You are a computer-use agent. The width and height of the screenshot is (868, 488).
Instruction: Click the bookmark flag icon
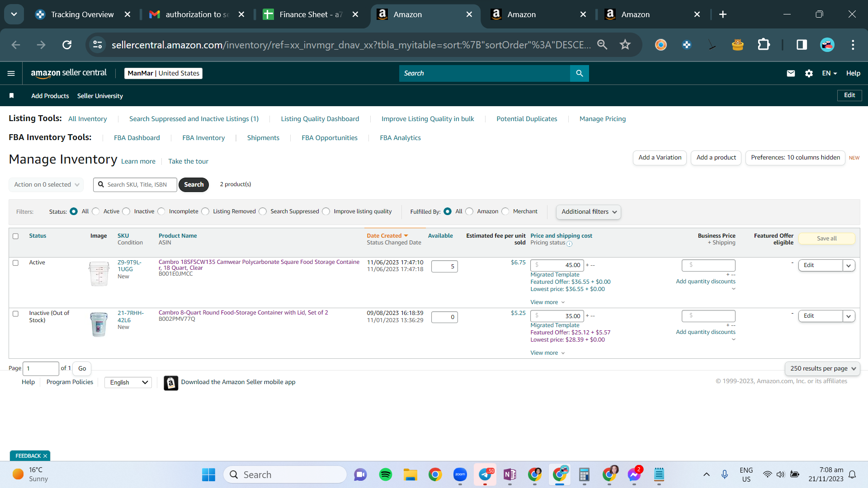(x=12, y=96)
